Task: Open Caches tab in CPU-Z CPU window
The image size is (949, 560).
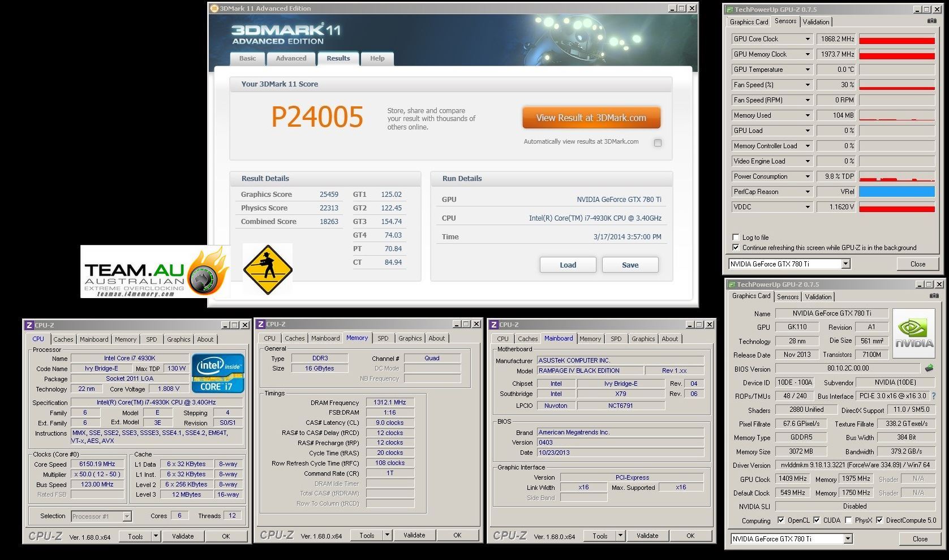Action: click(63, 339)
